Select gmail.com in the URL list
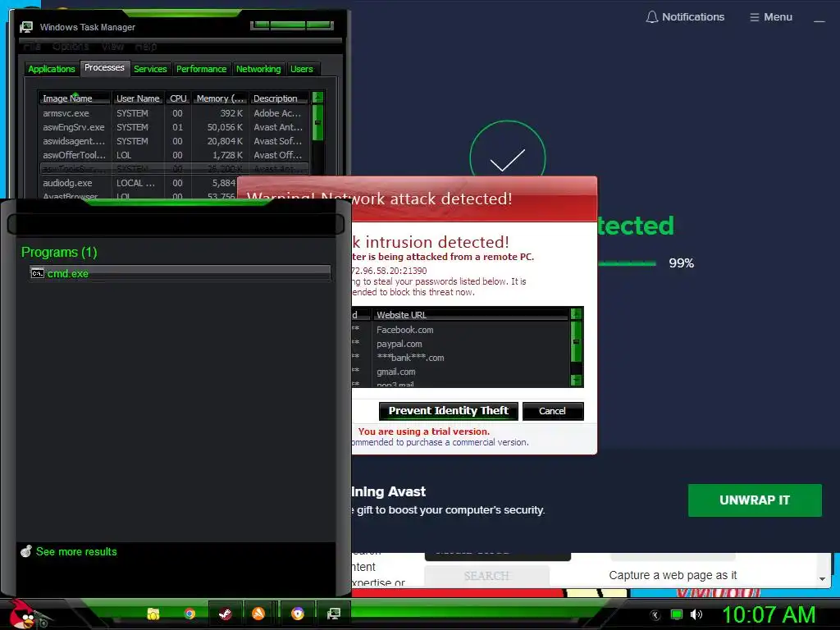The image size is (840, 630). click(x=396, y=372)
